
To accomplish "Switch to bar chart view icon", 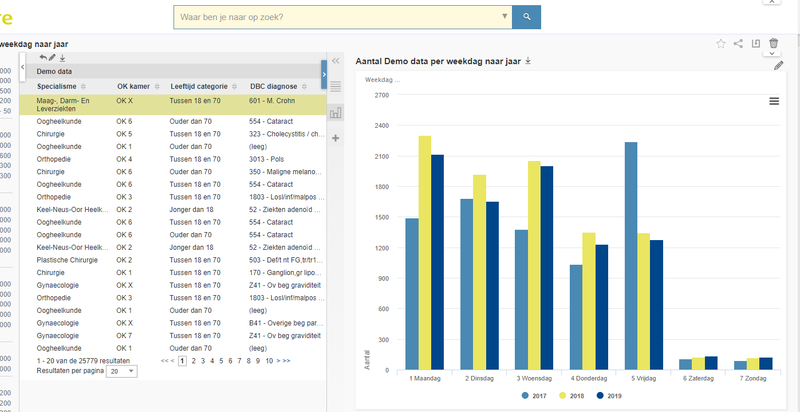I will pos(336,112).
